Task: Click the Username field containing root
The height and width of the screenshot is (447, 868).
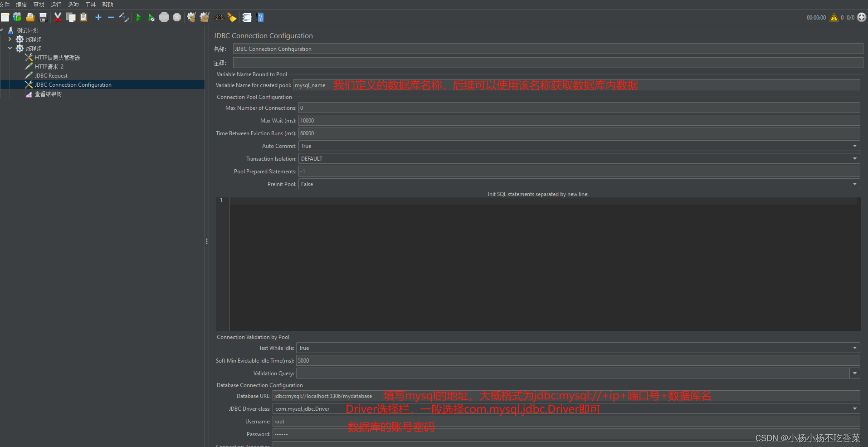Action: pyautogui.click(x=566, y=421)
